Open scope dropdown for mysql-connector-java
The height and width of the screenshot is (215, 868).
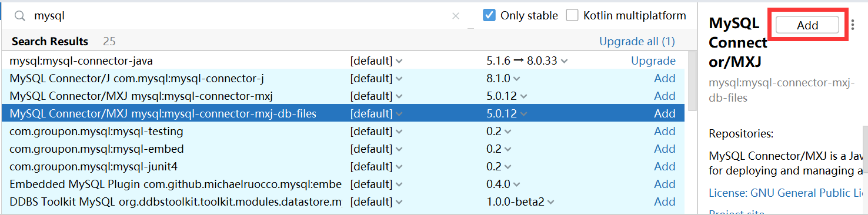pyautogui.click(x=376, y=61)
